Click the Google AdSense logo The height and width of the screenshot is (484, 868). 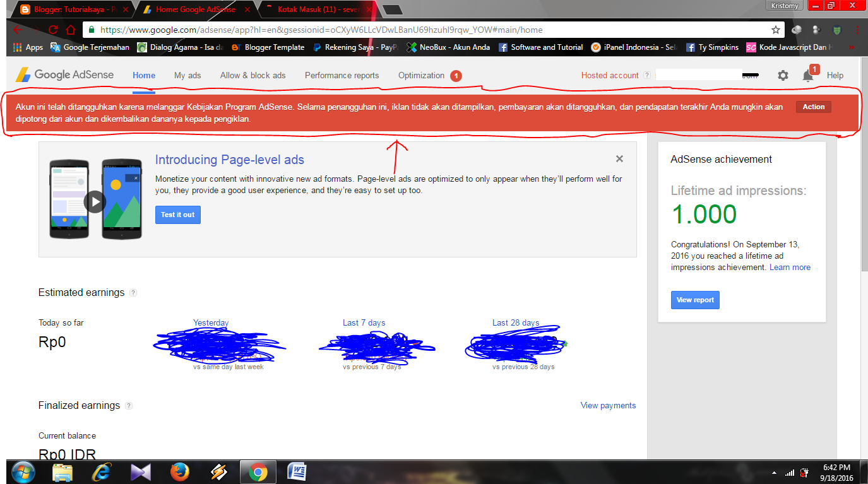65,74
